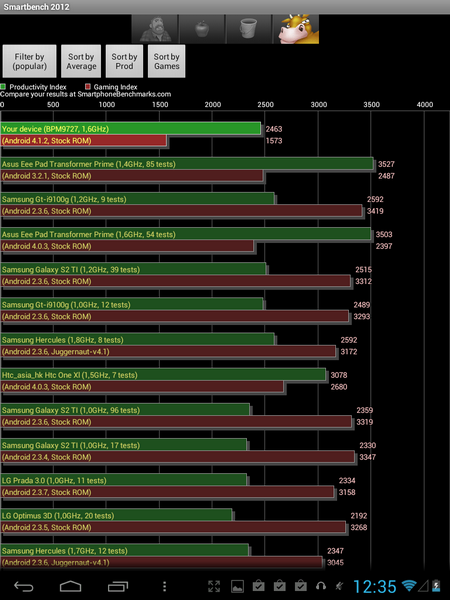Select Samsung Galaxy S2 TI 39 tests bar
Viewport: 450px width, 600px height.
(133, 269)
